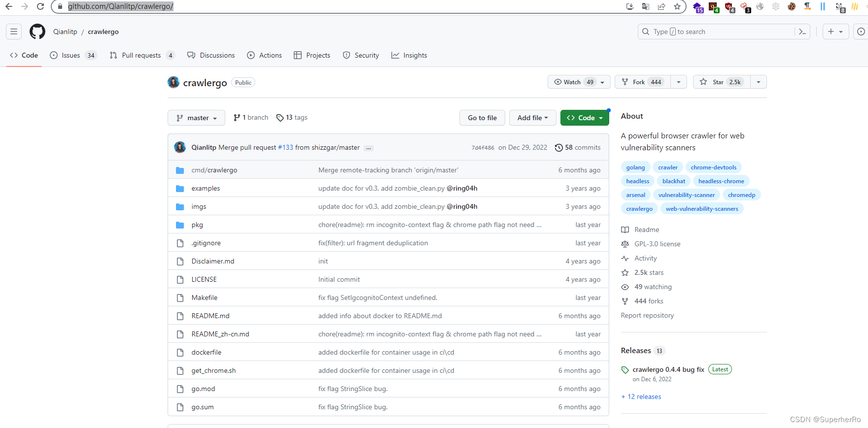This screenshot has width=868, height=428.
Task: Open the Projects tab
Action: pos(312,55)
